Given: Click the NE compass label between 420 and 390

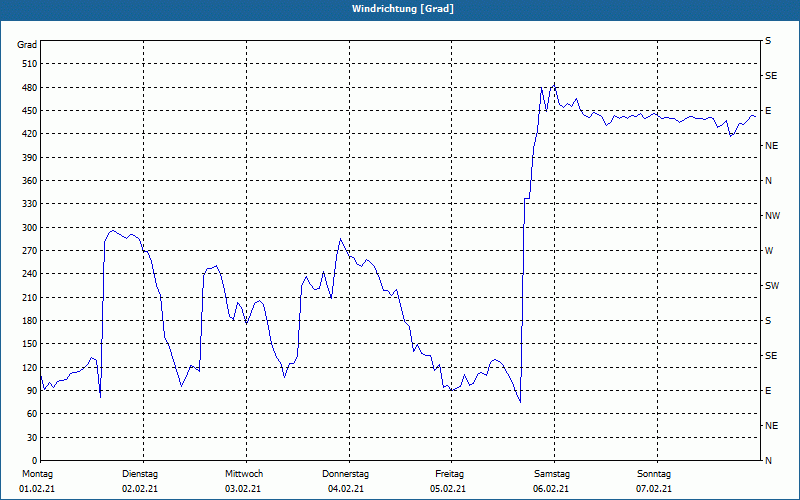Looking at the screenshot, I should pyautogui.click(x=771, y=146).
